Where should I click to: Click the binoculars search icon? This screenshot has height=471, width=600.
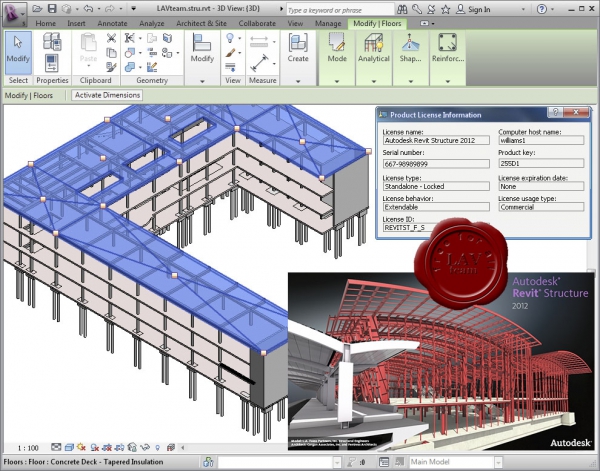(x=402, y=9)
